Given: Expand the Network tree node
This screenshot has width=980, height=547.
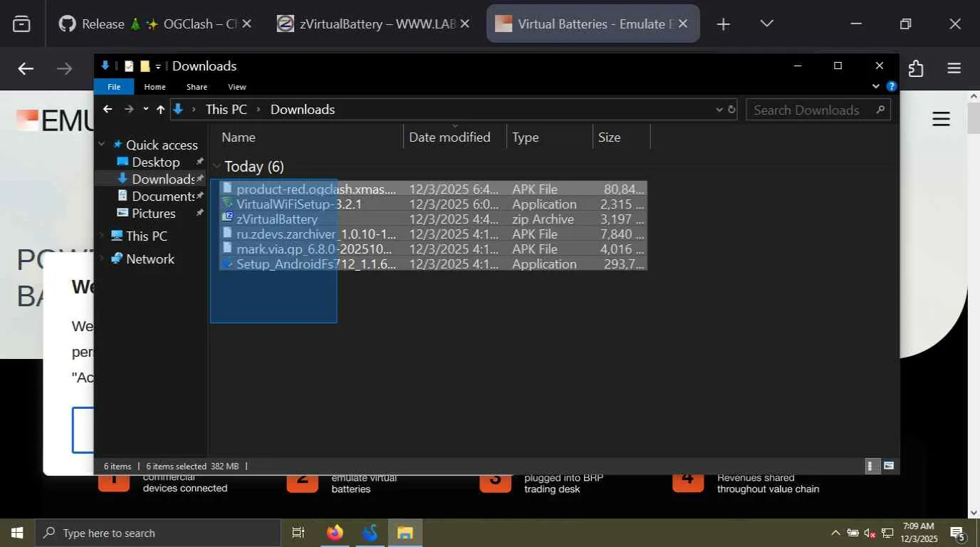Looking at the screenshot, I should pyautogui.click(x=102, y=259).
